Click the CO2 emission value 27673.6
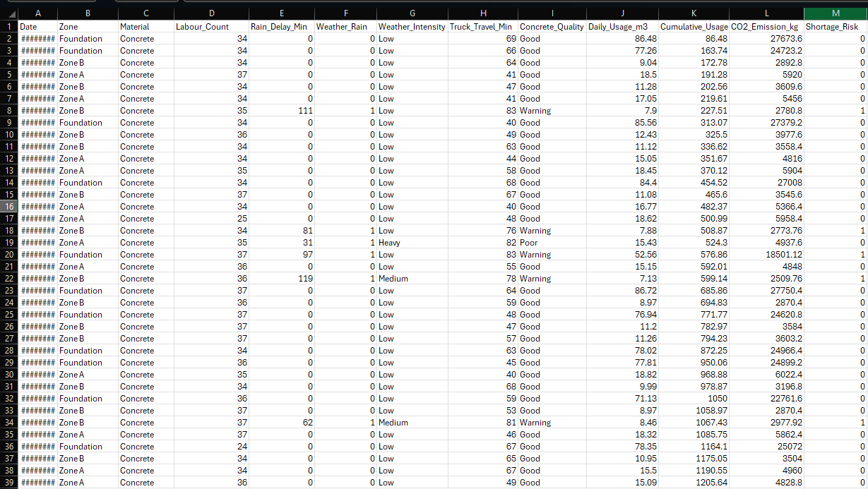The width and height of the screenshot is (868, 489). (767, 39)
